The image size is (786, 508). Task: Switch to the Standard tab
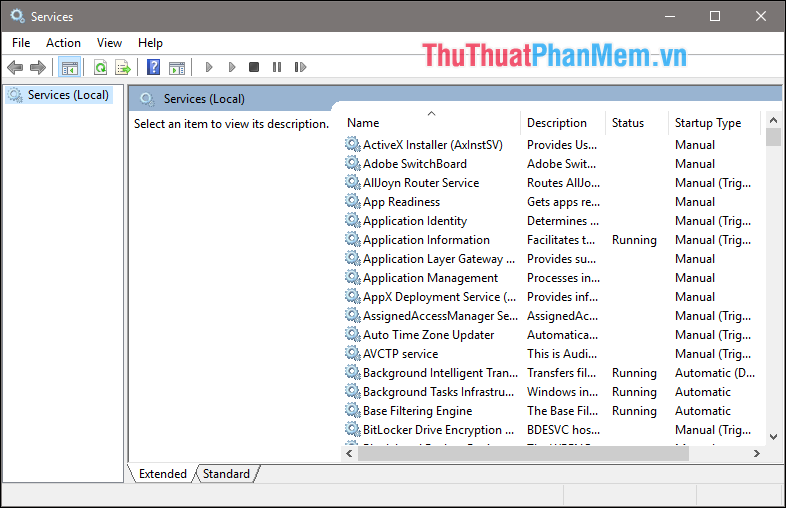226,474
